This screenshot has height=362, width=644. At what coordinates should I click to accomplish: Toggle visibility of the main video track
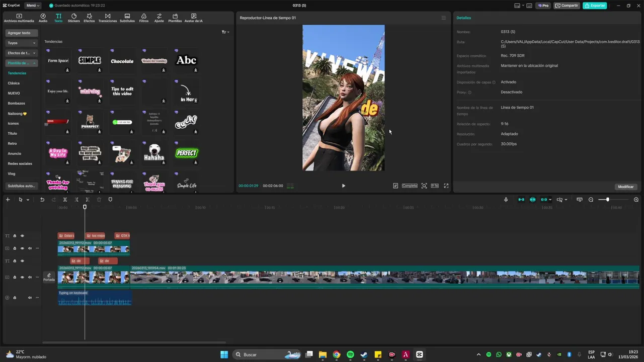(22, 278)
